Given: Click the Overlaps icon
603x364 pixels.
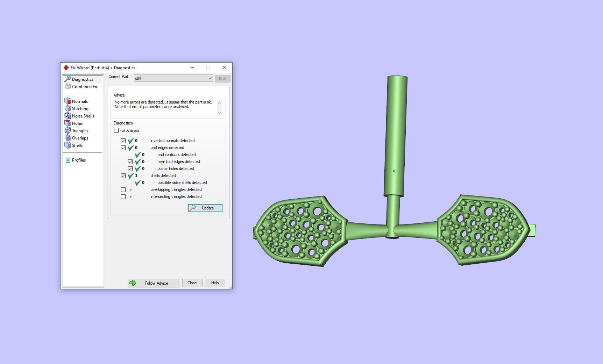Looking at the screenshot, I should coord(68,138).
